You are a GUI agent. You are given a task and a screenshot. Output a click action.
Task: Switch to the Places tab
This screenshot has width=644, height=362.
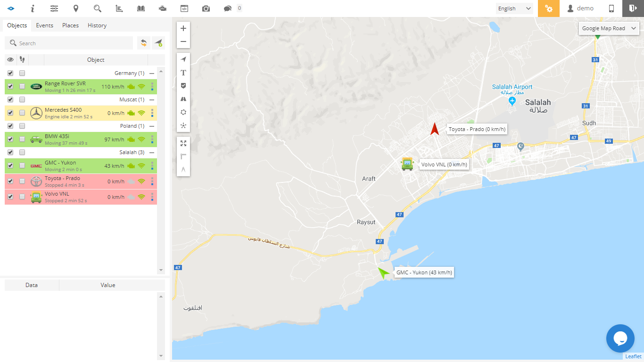pos(71,25)
